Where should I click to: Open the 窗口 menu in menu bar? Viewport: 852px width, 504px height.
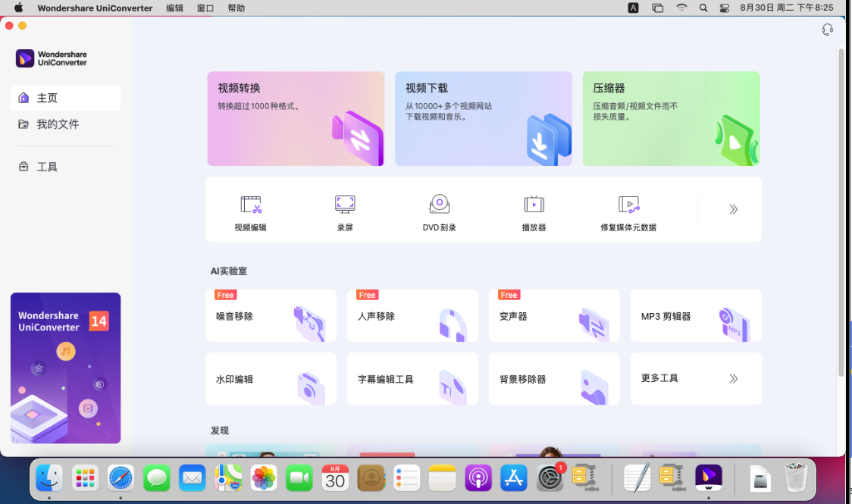[205, 8]
